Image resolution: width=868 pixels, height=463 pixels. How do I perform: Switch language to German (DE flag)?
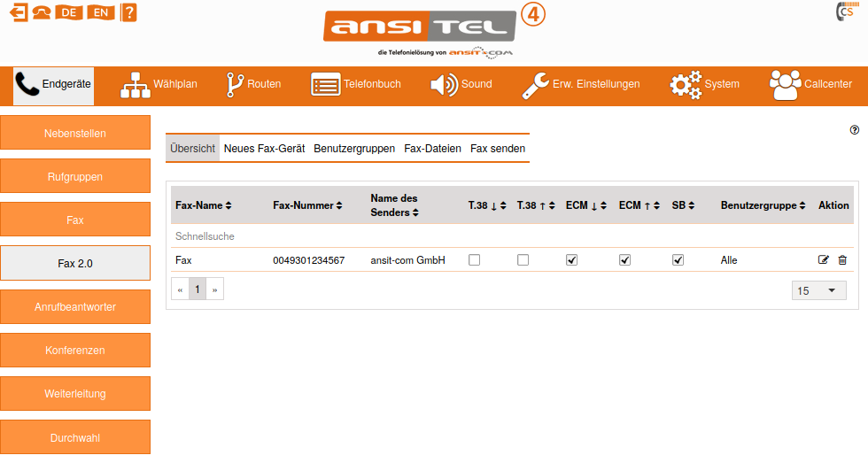pos(69,12)
